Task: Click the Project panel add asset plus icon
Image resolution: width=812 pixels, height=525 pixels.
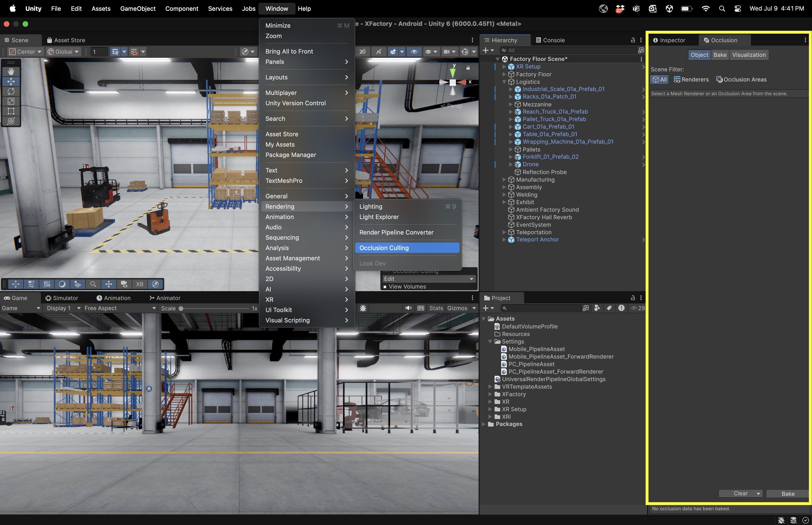Action: pyautogui.click(x=486, y=308)
